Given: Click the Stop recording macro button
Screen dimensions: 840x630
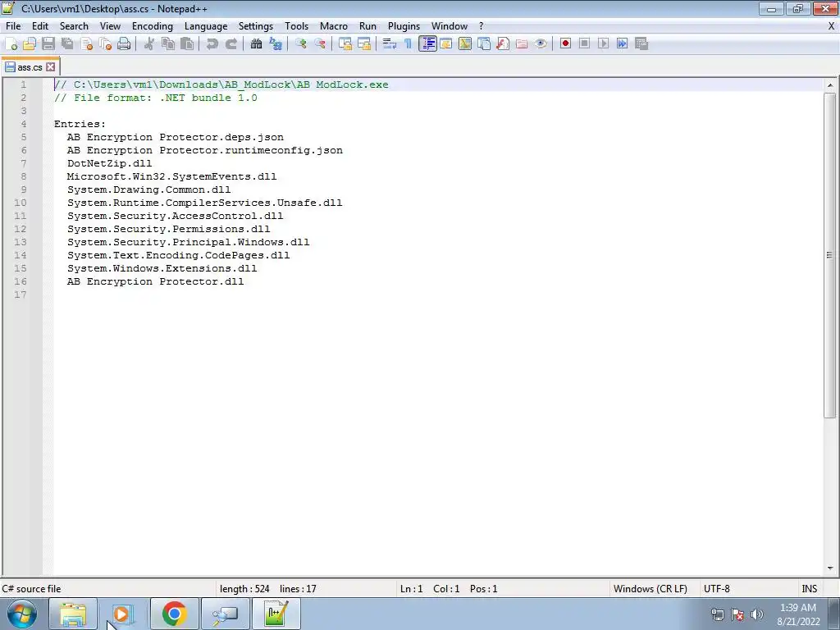Looking at the screenshot, I should (584, 44).
